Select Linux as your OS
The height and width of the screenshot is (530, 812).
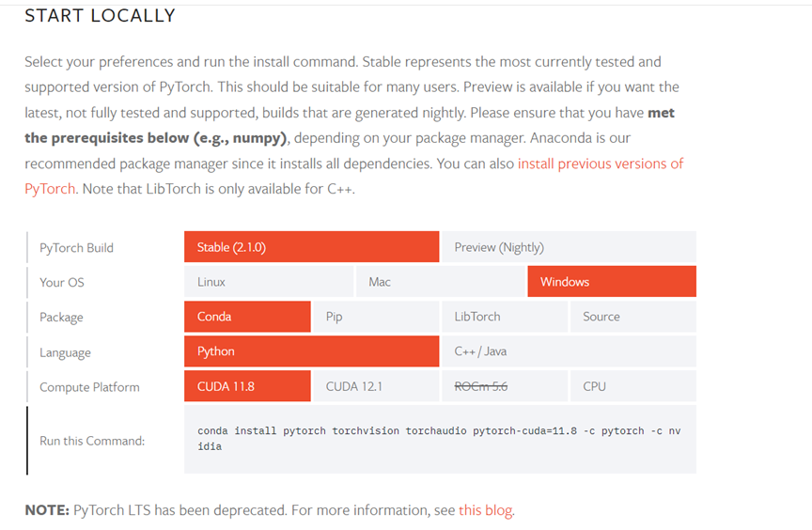pyautogui.click(x=269, y=282)
